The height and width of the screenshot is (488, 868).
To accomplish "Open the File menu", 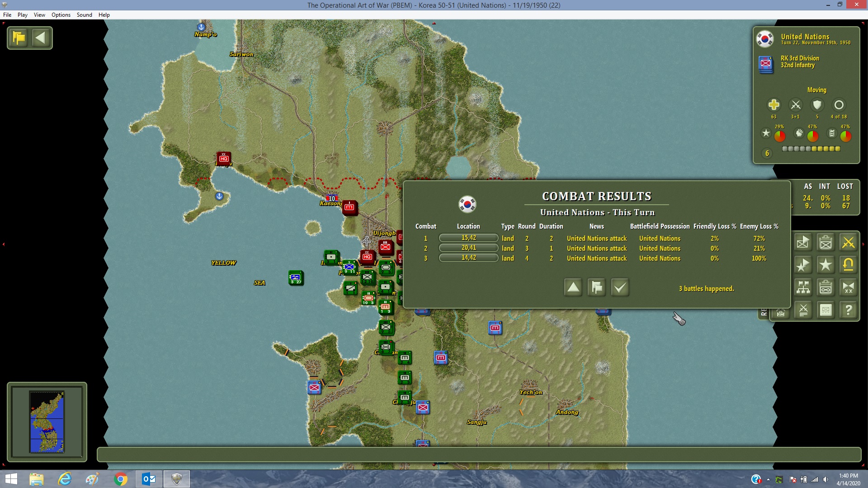I will (7, 15).
